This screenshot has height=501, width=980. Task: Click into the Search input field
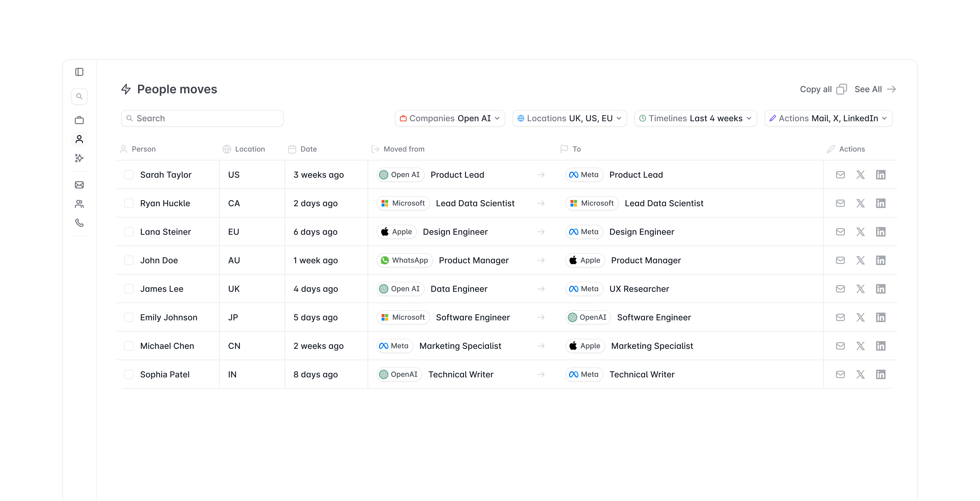[202, 118]
